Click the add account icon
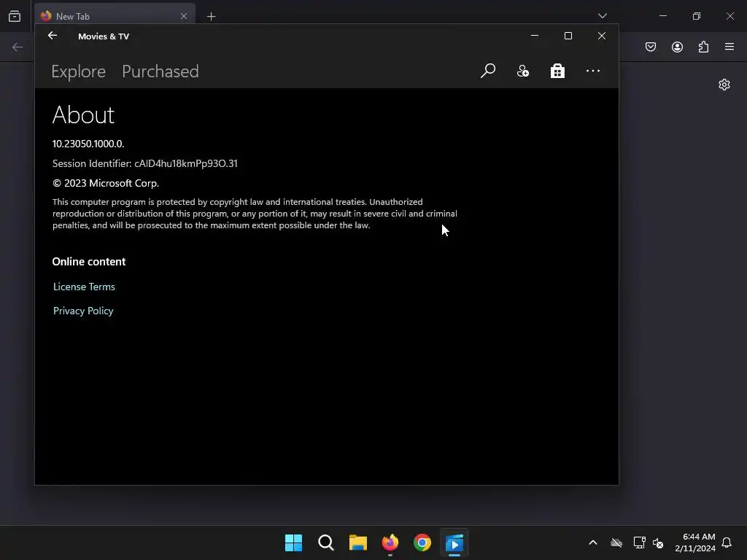Screen dimensions: 747x560 tap(522, 71)
